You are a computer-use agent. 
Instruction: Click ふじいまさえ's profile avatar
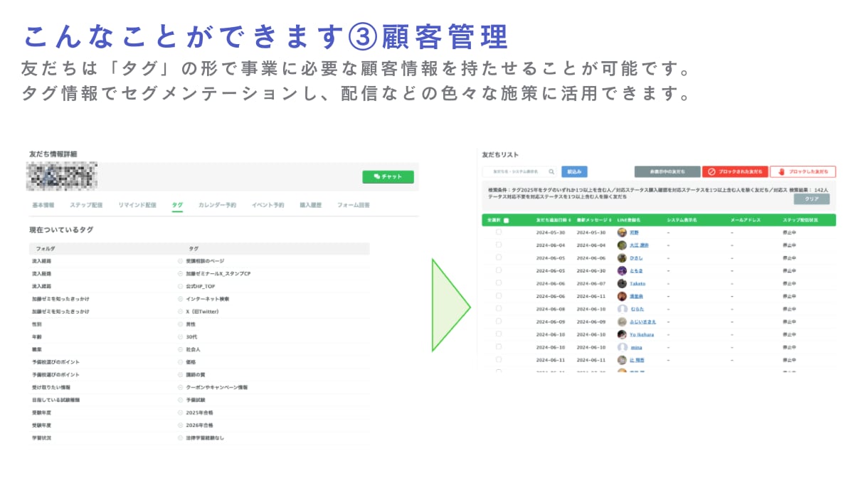(622, 322)
